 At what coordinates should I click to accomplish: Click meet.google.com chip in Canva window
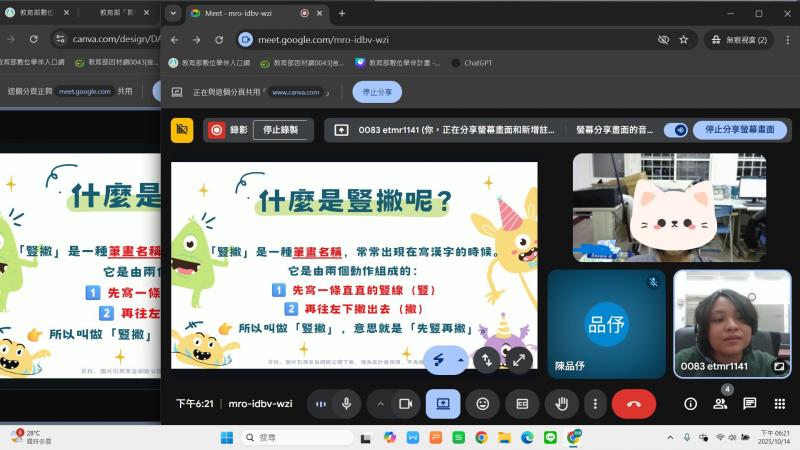click(x=84, y=91)
